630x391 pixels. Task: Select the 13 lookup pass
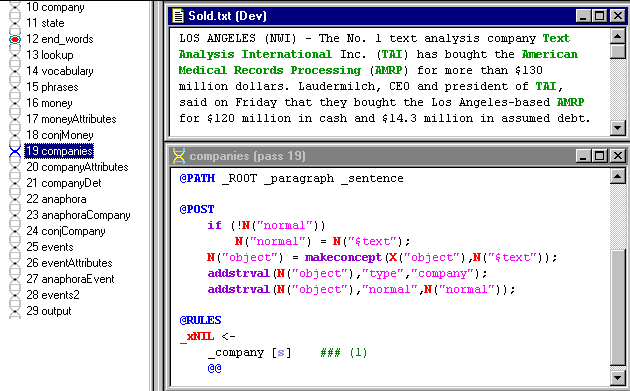pyautogui.click(x=50, y=55)
